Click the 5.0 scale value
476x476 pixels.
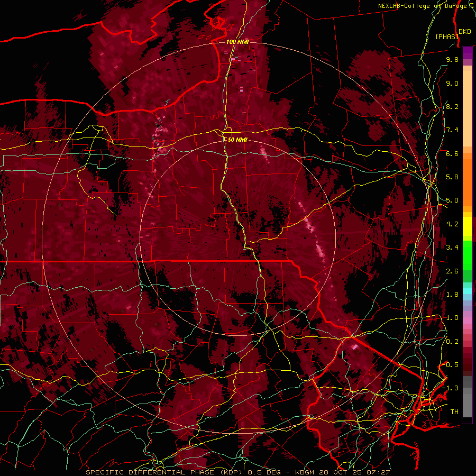pos(452,200)
